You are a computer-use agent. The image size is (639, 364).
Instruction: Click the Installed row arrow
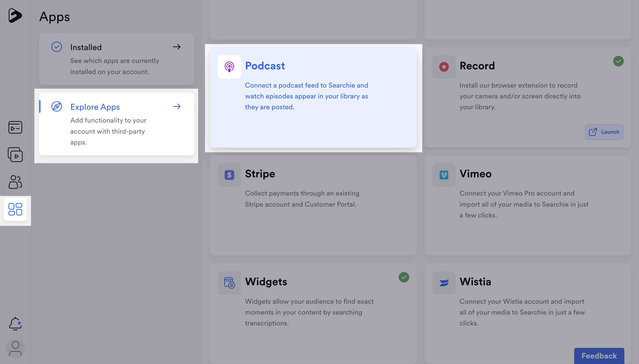point(177,47)
